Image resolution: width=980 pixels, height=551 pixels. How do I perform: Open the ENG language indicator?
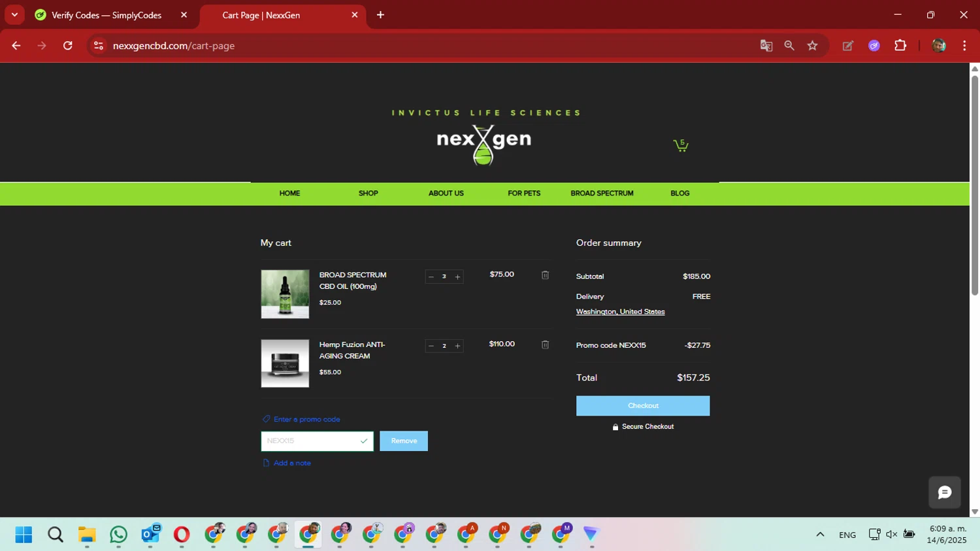coord(847,535)
